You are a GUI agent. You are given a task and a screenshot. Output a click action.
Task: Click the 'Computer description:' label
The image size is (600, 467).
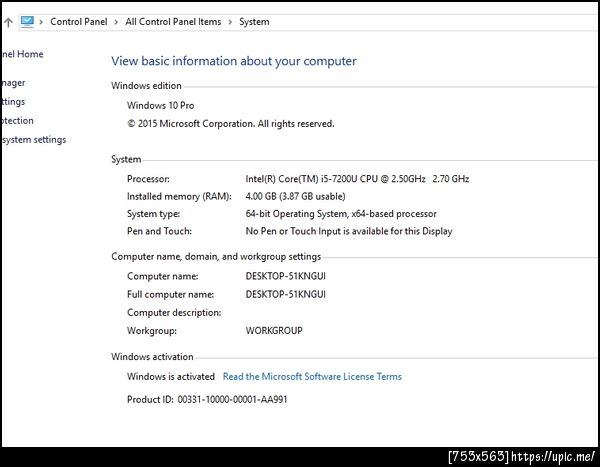coord(174,313)
